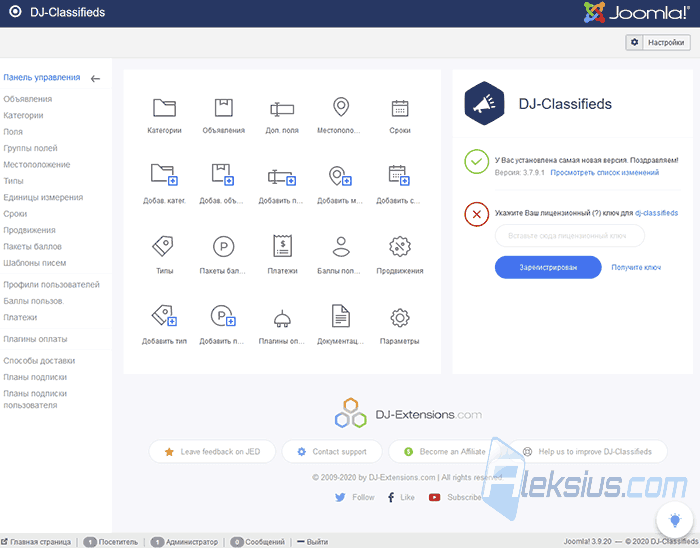Open the Сроки calendar icon
Image resolution: width=700 pixels, height=548 pixels.
click(x=400, y=108)
